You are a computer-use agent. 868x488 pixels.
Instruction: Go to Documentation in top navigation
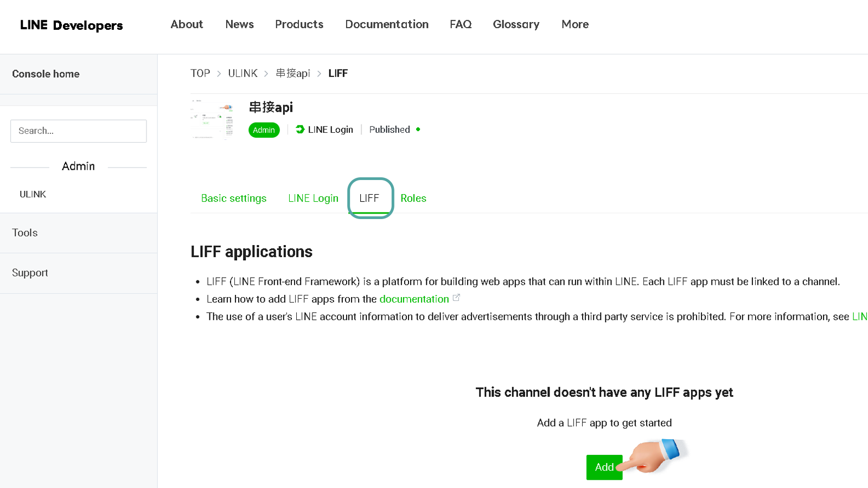click(387, 24)
